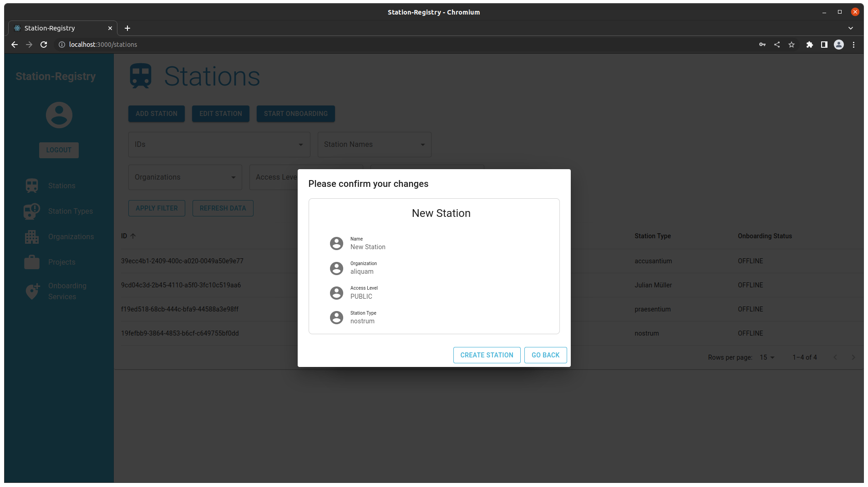The height and width of the screenshot is (487, 868).
Task: Click the Create Station button
Action: point(487,355)
